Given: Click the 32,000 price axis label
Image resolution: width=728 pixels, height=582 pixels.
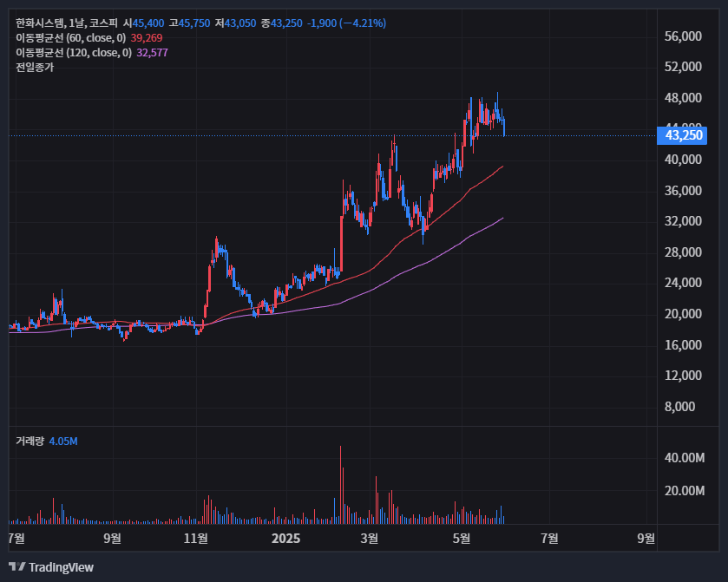Looking at the screenshot, I should pyautogui.click(x=683, y=221).
